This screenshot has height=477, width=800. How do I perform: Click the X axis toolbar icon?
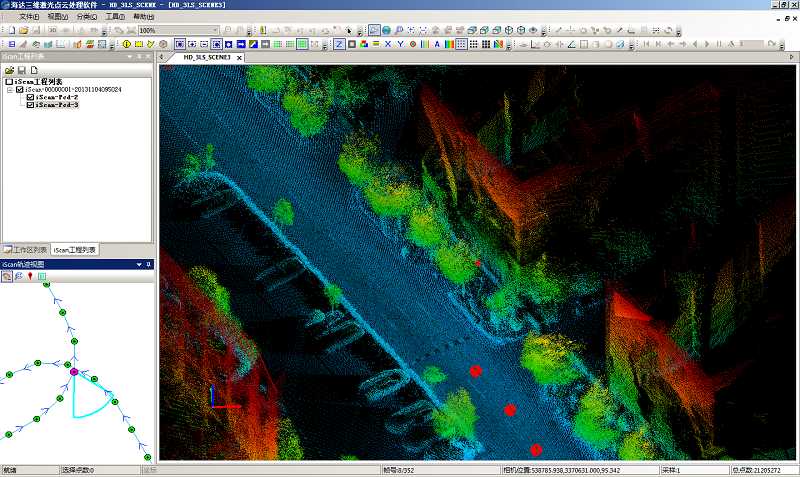click(x=387, y=44)
